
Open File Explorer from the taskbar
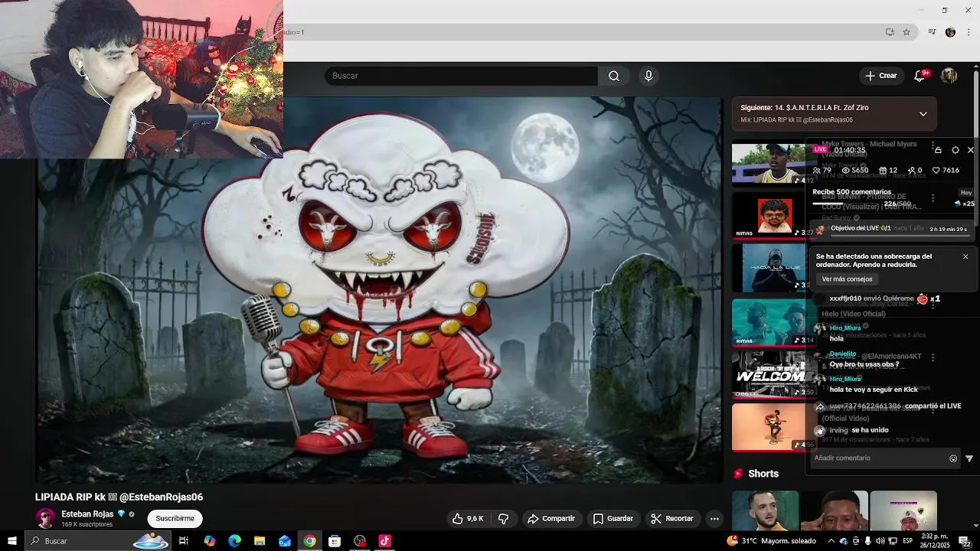pyautogui.click(x=260, y=541)
